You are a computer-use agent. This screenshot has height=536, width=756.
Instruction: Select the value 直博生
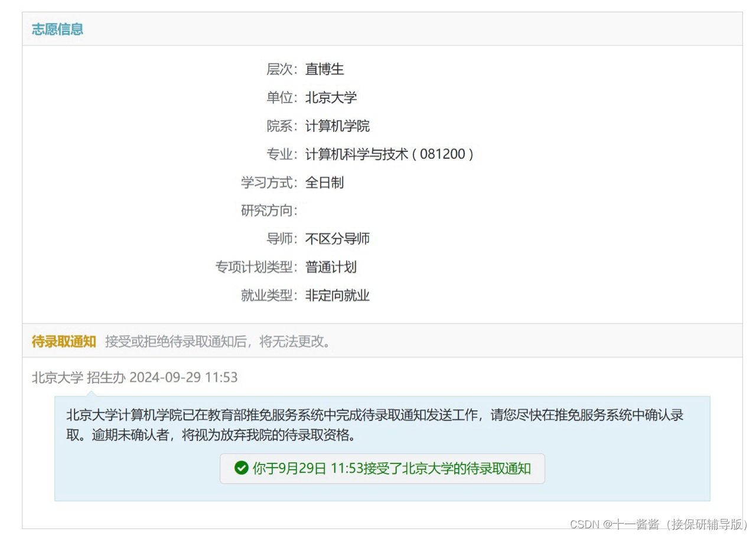click(324, 69)
